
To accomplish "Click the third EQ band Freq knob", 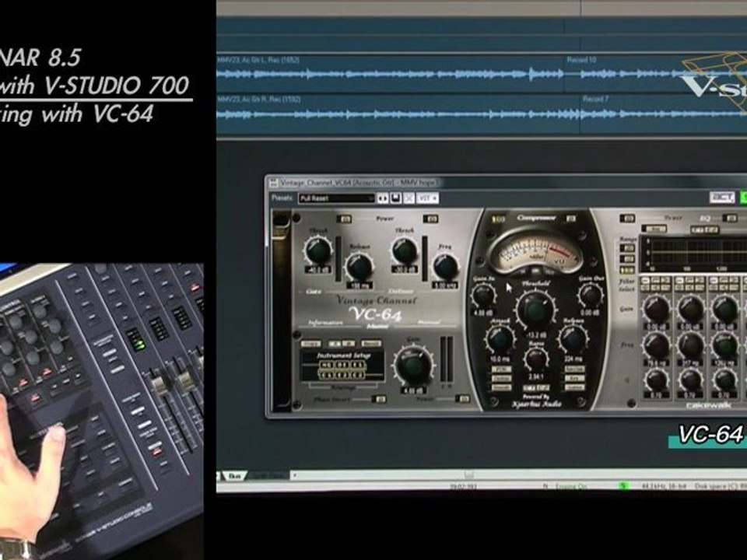I will pyautogui.click(x=724, y=345).
